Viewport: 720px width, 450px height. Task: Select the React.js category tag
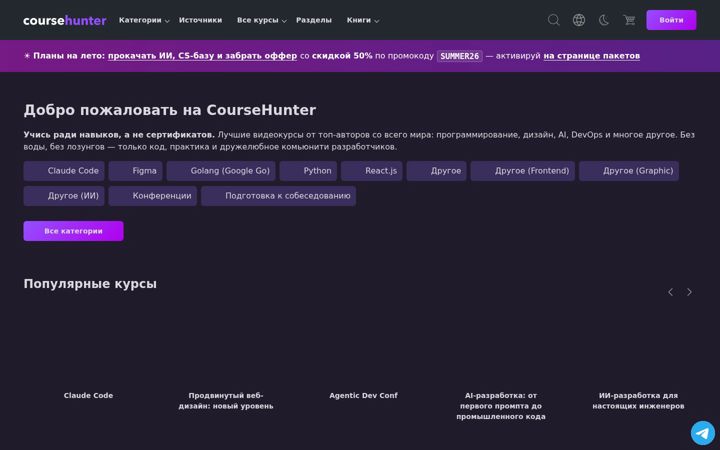pos(372,171)
